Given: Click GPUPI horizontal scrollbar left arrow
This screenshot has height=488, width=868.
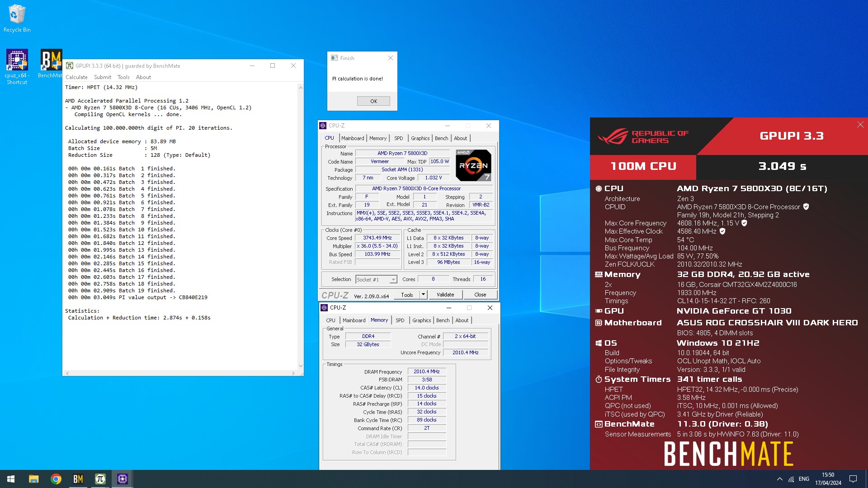Looking at the screenshot, I should pyautogui.click(x=67, y=373).
